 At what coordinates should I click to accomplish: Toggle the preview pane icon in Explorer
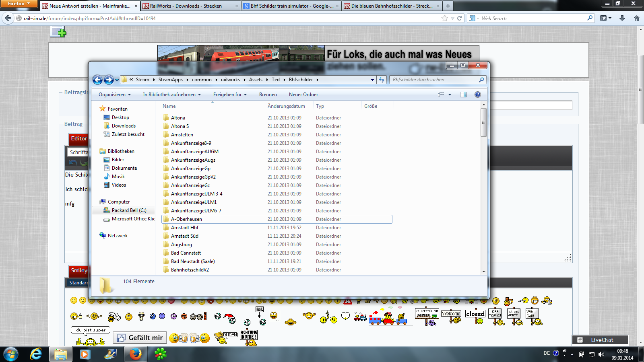tap(463, 95)
